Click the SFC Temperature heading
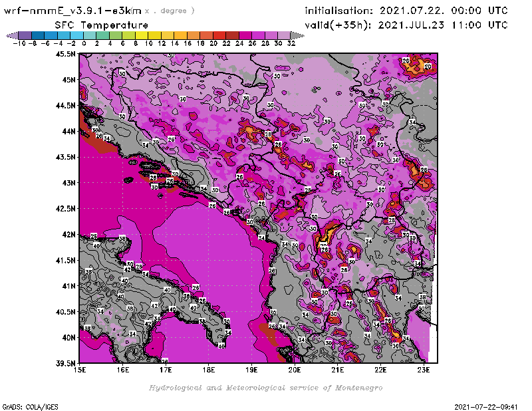 pyautogui.click(x=102, y=25)
